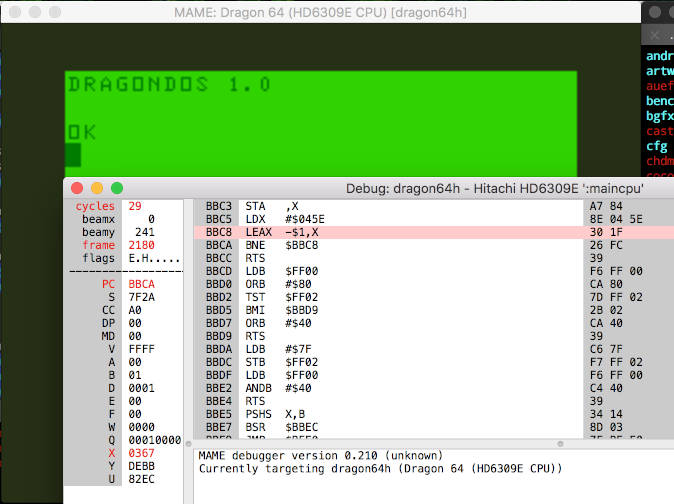Click the flags value E.H.....
Screen dimensions: 674x504
[154, 258]
